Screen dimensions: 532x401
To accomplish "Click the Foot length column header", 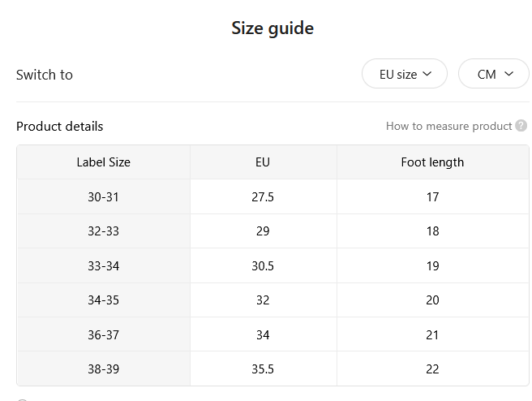I will pyautogui.click(x=432, y=162).
